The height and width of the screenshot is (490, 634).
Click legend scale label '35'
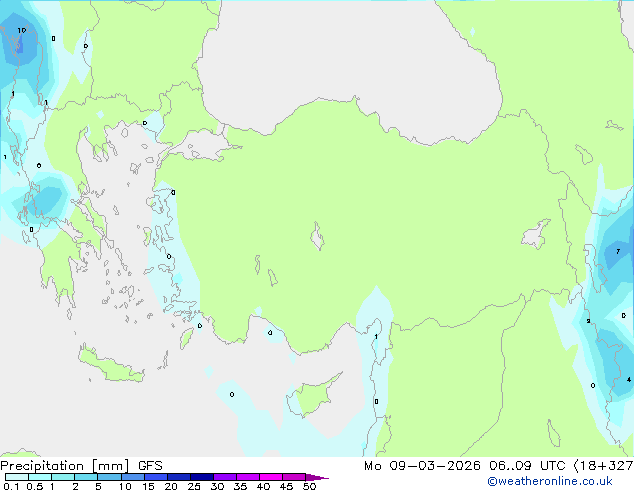tap(240, 486)
